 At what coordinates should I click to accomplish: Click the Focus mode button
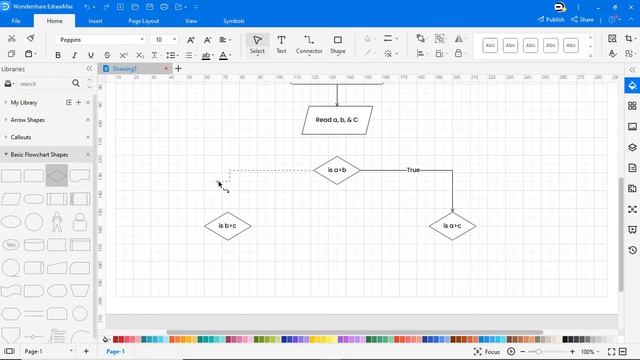tap(487, 351)
